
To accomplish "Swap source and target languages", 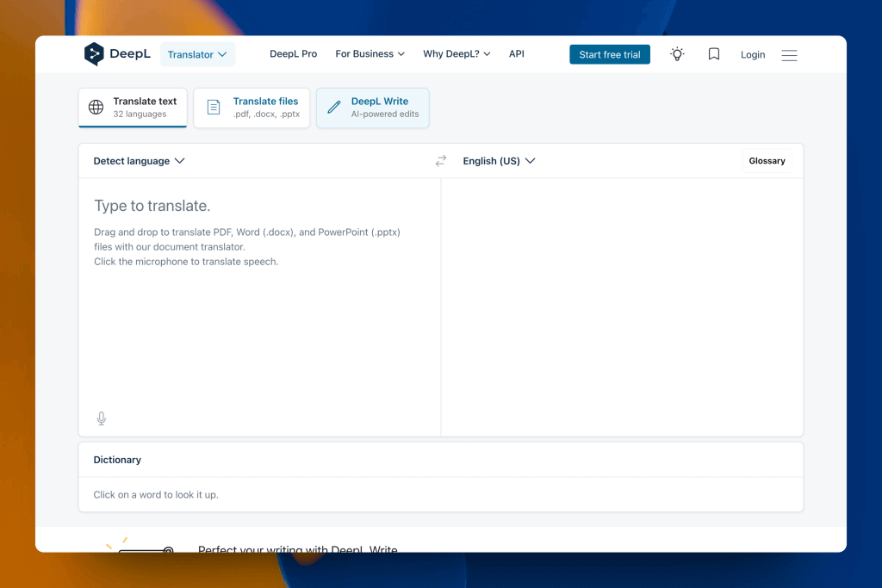I will (x=441, y=161).
